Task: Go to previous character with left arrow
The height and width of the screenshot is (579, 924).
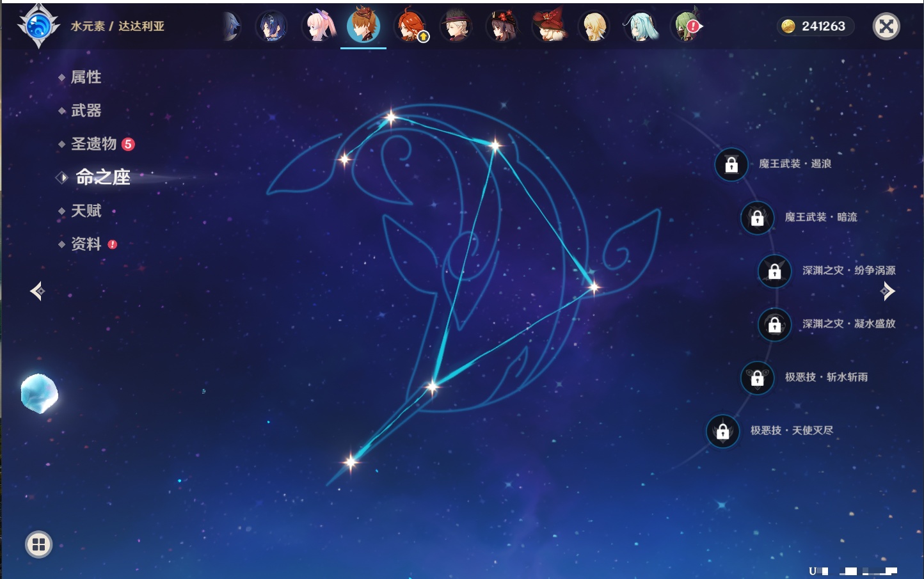Action: (37, 292)
